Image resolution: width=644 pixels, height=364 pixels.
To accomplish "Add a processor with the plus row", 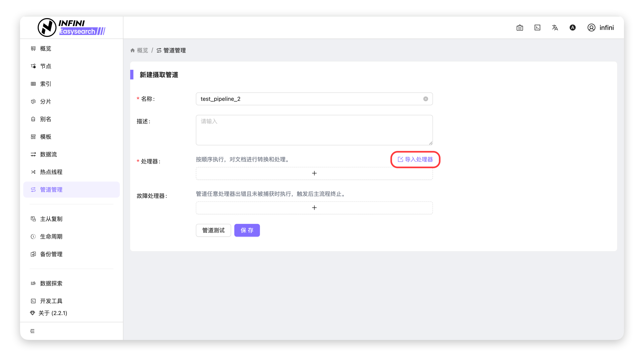I will [x=314, y=173].
